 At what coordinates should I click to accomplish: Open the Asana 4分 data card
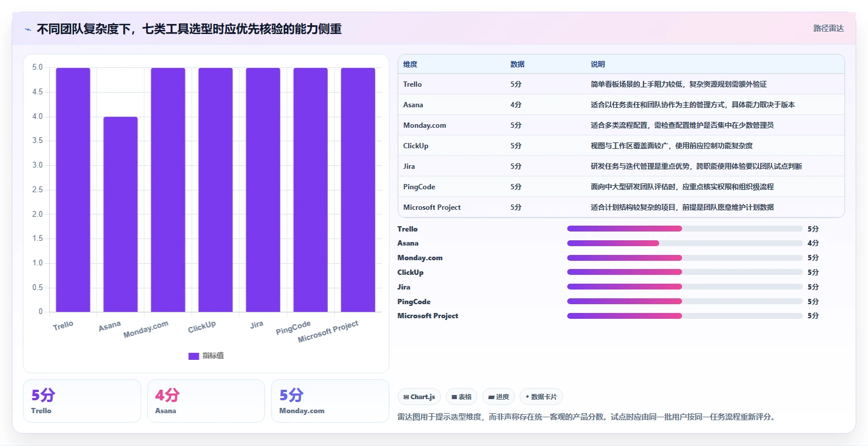206,401
